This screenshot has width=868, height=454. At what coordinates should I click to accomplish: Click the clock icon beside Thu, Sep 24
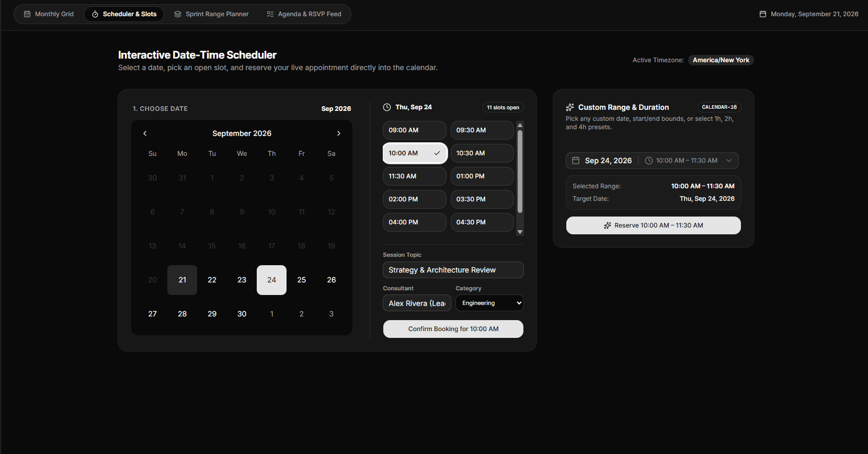387,107
